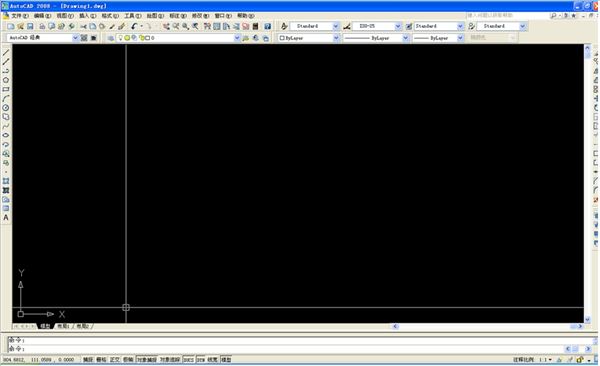
Task: Toggle 对象捕捉 object snap in status bar
Action: coord(147,359)
